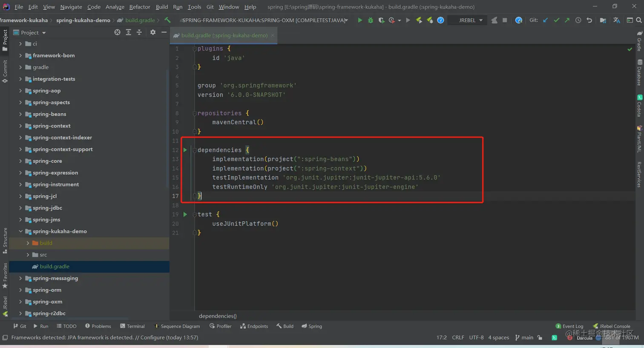Push commits with the green Git arrow
This screenshot has width=644, height=348.
567,20
